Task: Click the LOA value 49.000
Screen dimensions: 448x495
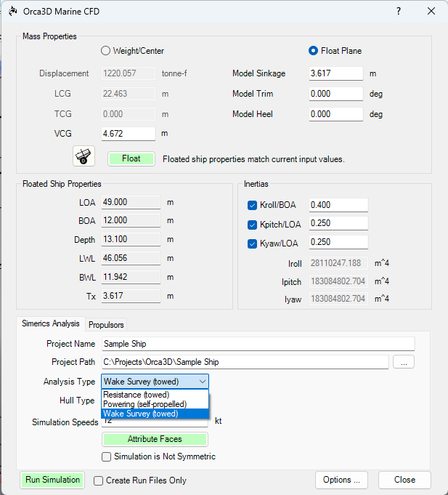Action: 131,202
